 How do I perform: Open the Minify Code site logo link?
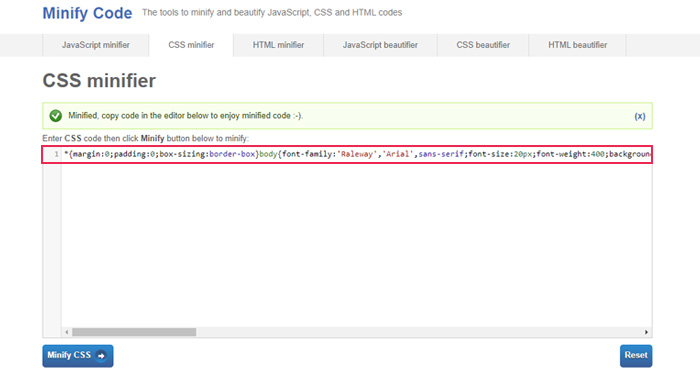pos(87,13)
